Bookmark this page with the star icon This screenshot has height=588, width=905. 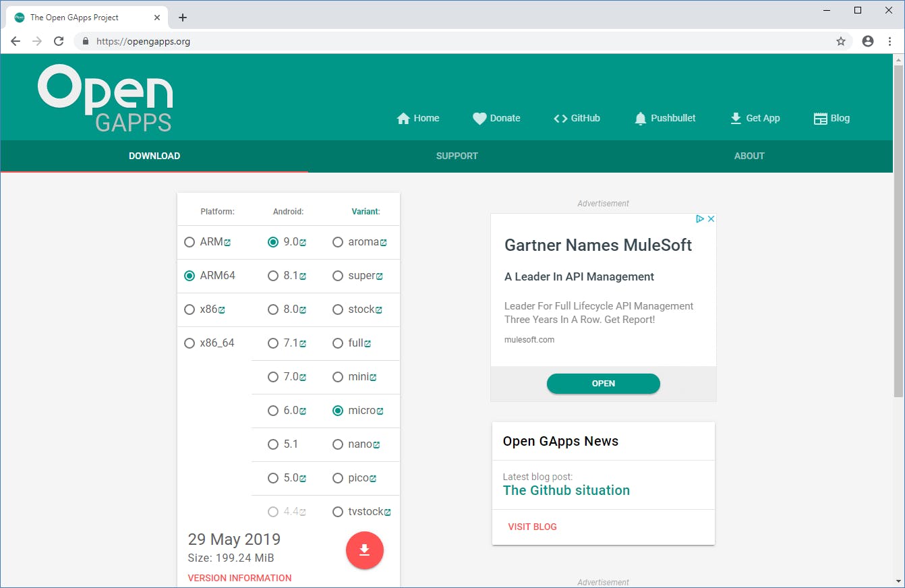(x=841, y=41)
